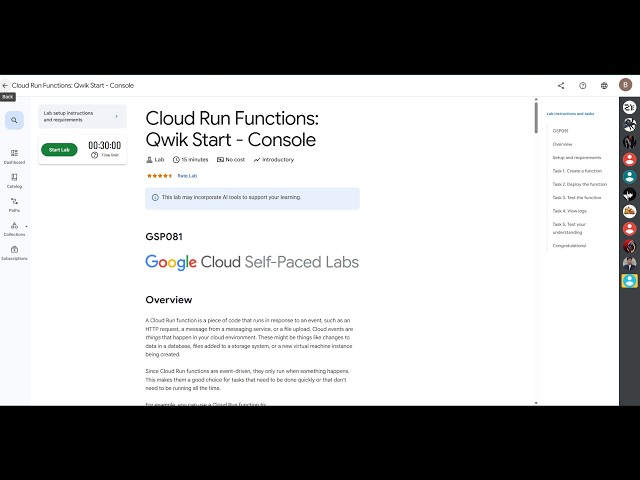640x480 pixels.
Task: Click the time limit help icon
Action: tap(94, 155)
